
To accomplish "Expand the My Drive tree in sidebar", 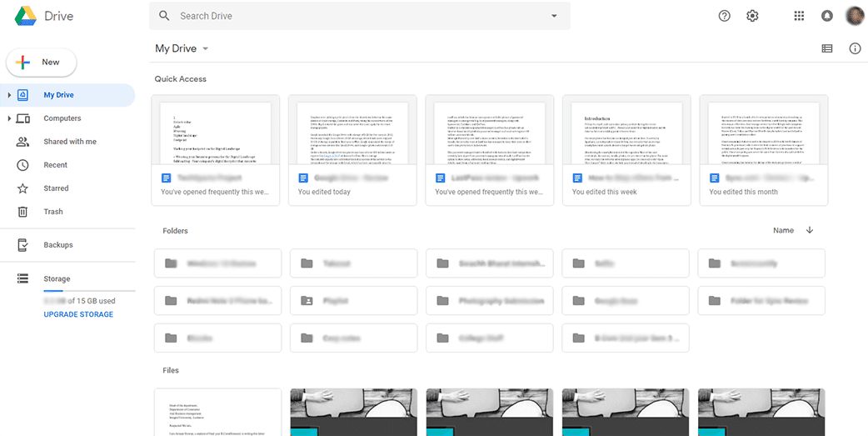I will tap(9, 95).
